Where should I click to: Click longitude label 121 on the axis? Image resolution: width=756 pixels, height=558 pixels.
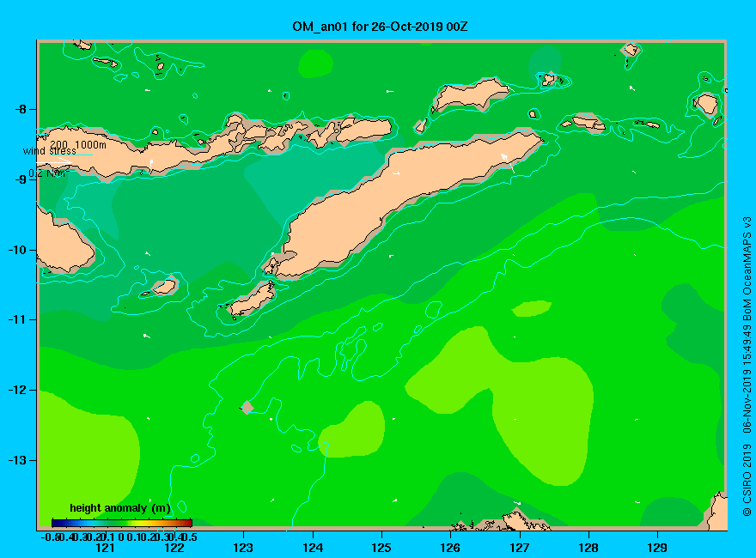pos(105,548)
